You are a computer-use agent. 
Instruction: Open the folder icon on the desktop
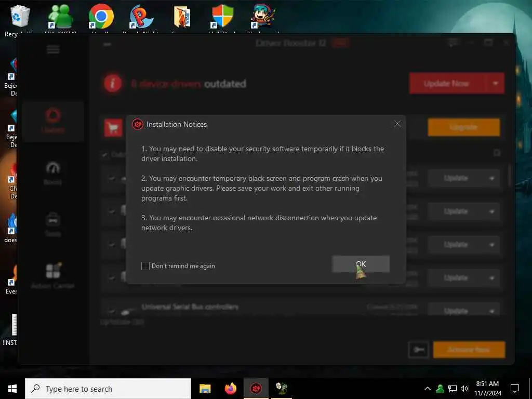[x=182, y=19]
